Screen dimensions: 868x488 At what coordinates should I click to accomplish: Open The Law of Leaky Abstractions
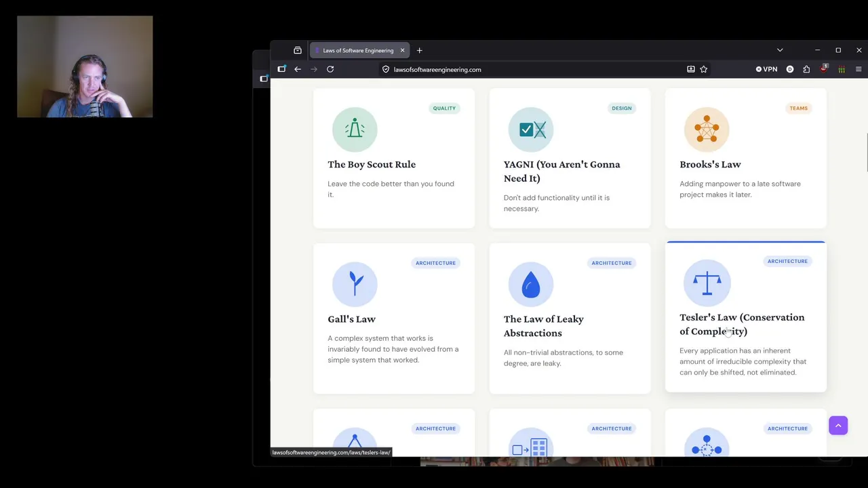coord(543,326)
